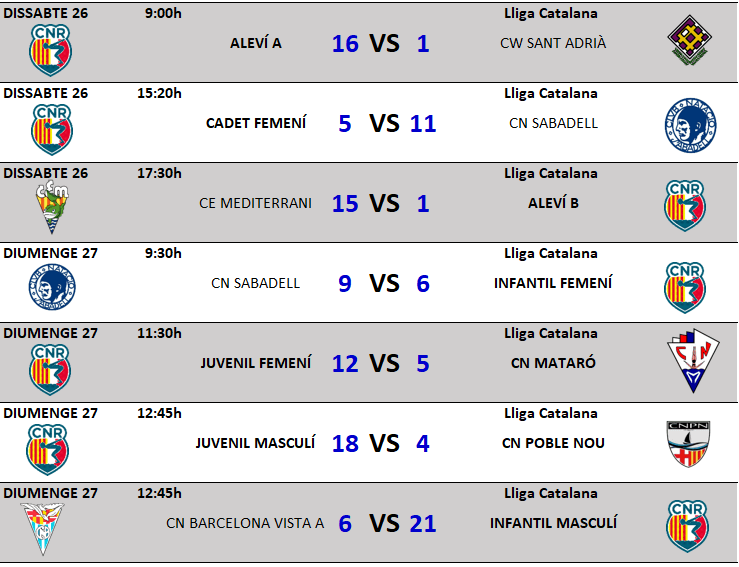Click the score 21 for Infantil Masculí
739x567 pixels.
(423, 523)
